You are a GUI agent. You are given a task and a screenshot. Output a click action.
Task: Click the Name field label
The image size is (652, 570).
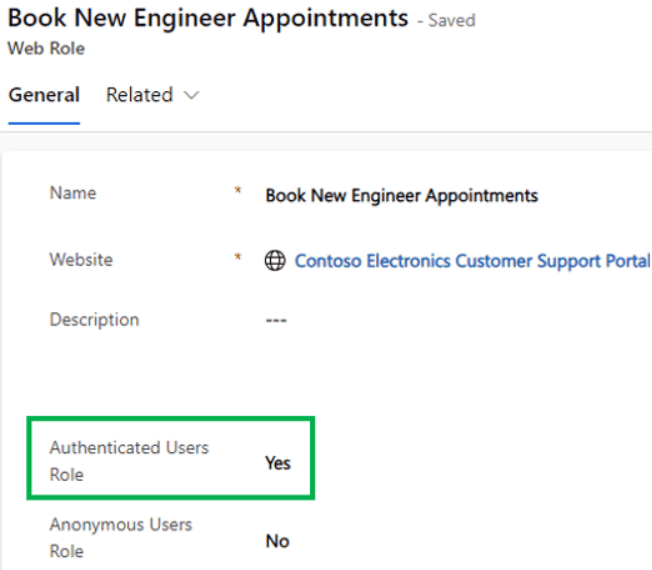pos(73,193)
